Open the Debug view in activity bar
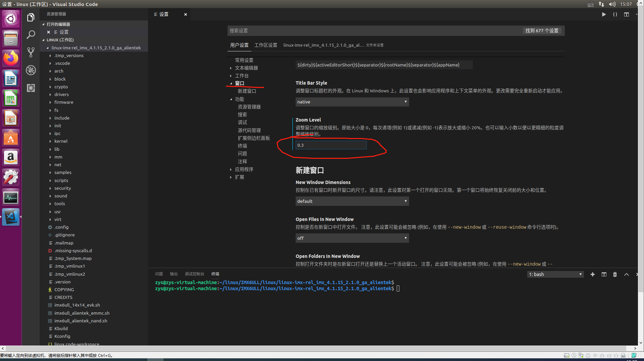 pyautogui.click(x=31, y=70)
